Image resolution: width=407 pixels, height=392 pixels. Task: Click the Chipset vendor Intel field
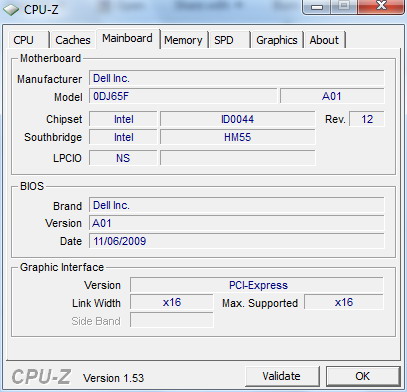pos(123,119)
